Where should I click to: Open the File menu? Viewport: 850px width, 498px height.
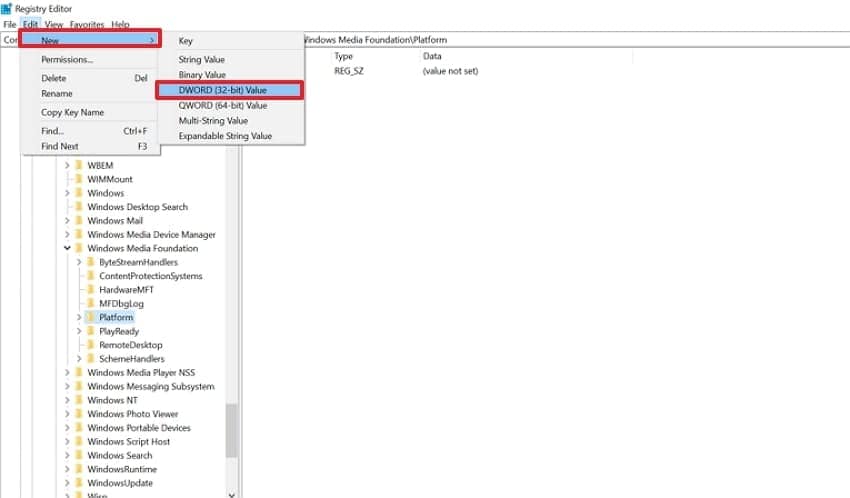click(x=10, y=24)
